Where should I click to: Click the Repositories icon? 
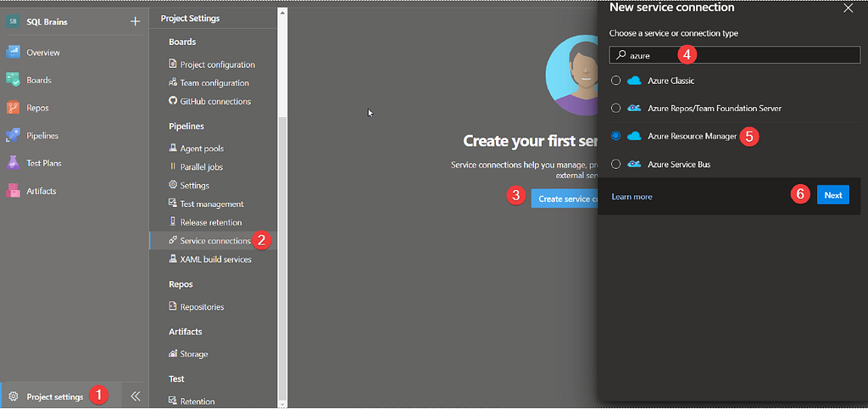point(172,306)
